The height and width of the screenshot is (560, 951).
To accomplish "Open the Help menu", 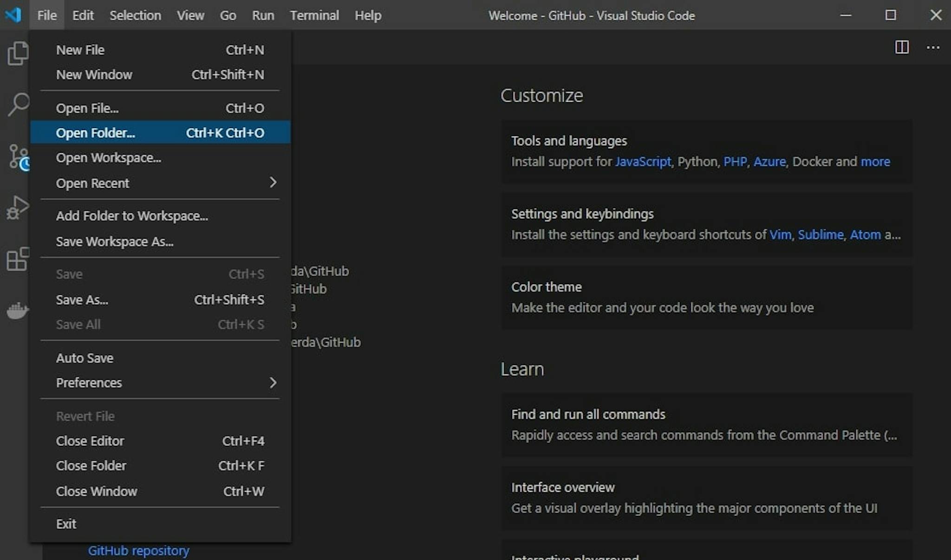I will pos(368,15).
